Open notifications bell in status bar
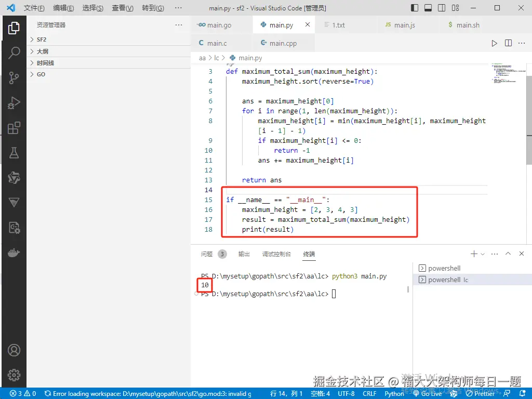Image resolution: width=532 pixels, height=399 pixels. click(x=523, y=394)
